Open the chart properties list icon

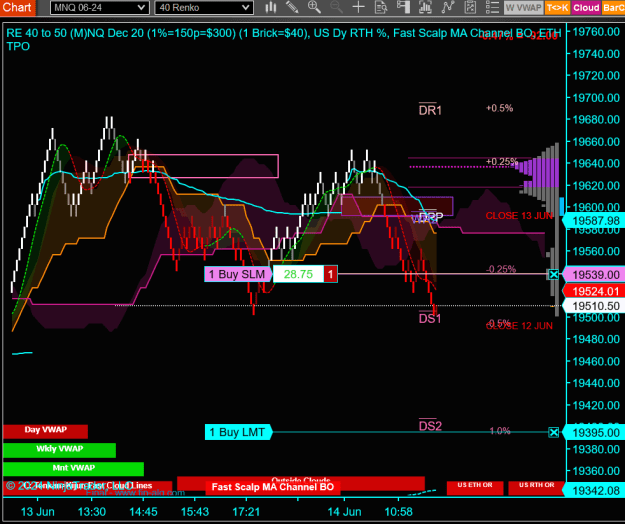point(492,7)
